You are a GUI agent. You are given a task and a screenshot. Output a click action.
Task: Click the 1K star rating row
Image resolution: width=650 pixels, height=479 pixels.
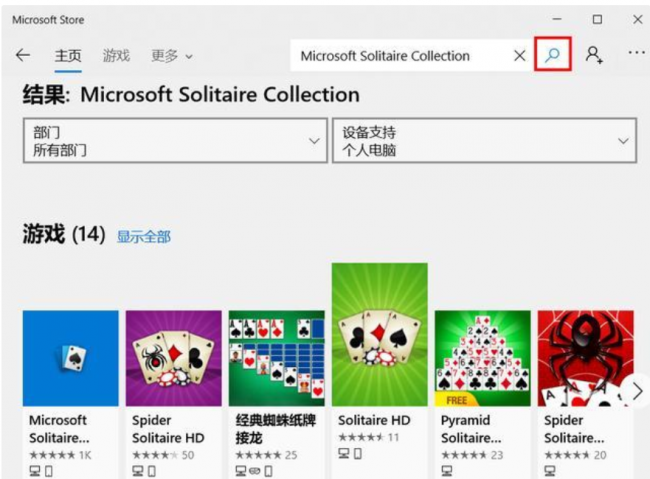click(60, 455)
